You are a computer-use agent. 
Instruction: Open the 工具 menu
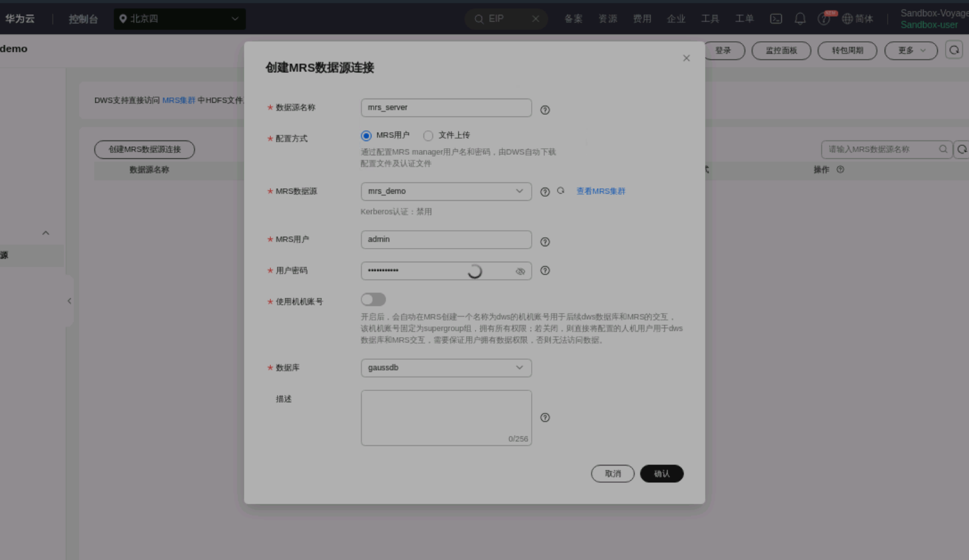coord(710,19)
